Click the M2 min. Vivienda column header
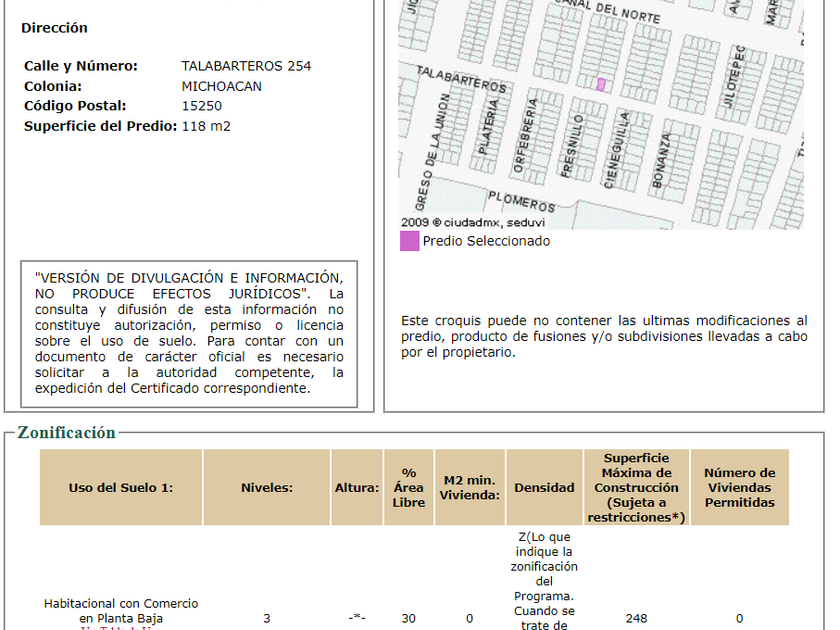The height and width of the screenshot is (630, 840). (x=470, y=487)
